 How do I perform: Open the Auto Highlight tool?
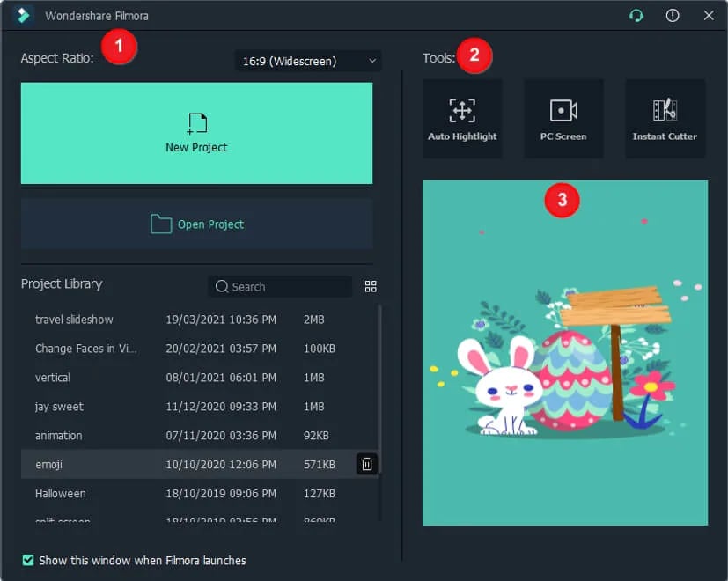click(462, 119)
